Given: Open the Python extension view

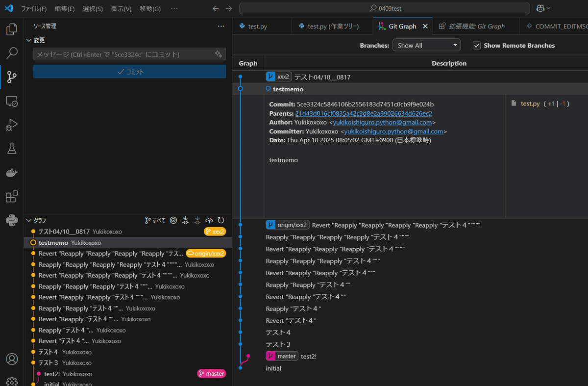Looking at the screenshot, I should tap(11, 219).
